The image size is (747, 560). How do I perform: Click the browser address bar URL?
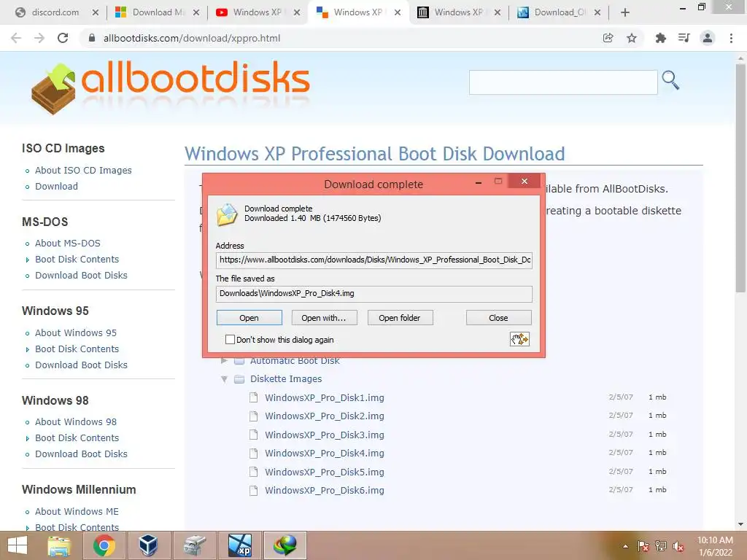coord(192,38)
